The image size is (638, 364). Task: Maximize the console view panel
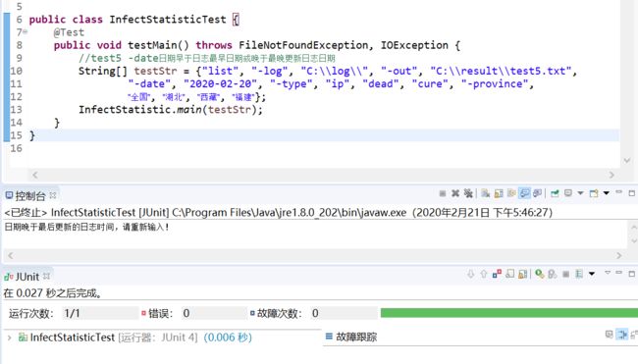(x=632, y=193)
